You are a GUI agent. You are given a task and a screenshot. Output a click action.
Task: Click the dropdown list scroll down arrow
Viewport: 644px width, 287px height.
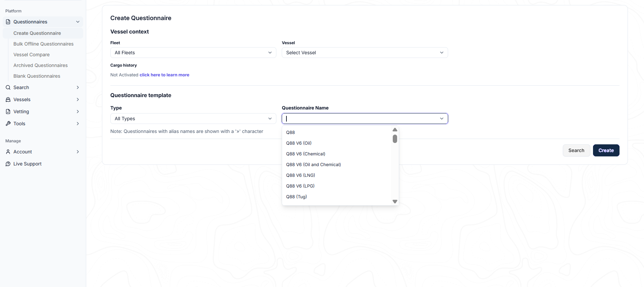pos(395,202)
